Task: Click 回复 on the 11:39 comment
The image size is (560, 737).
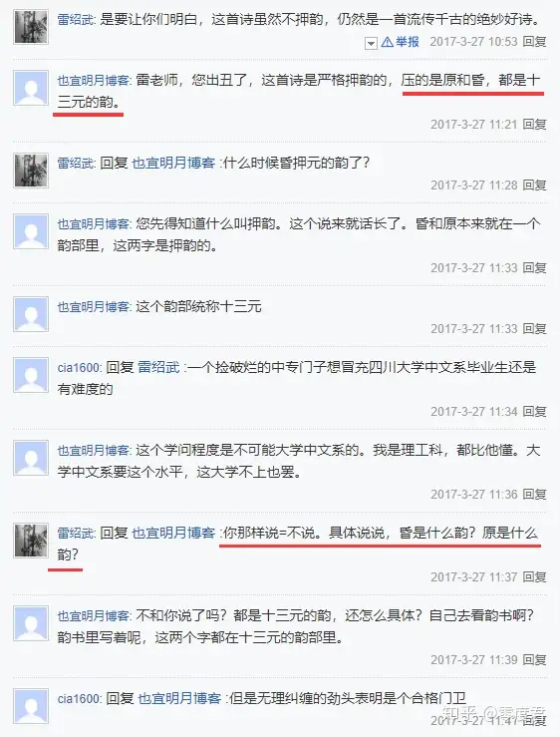Action: coord(535,660)
